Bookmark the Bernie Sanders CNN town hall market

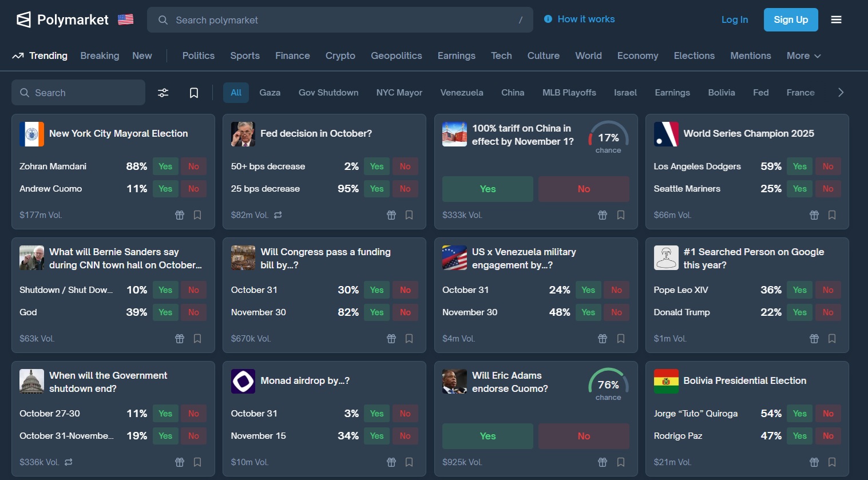[197, 339]
